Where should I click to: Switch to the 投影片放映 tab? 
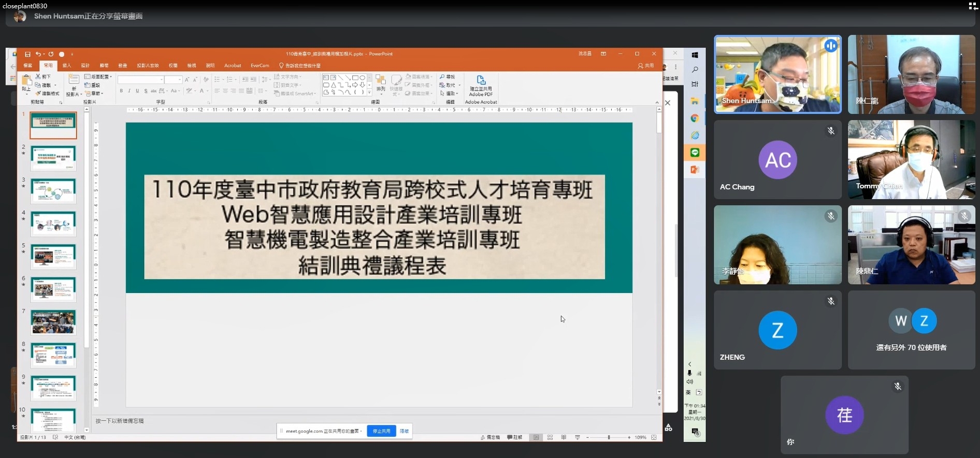pyautogui.click(x=148, y=66)
